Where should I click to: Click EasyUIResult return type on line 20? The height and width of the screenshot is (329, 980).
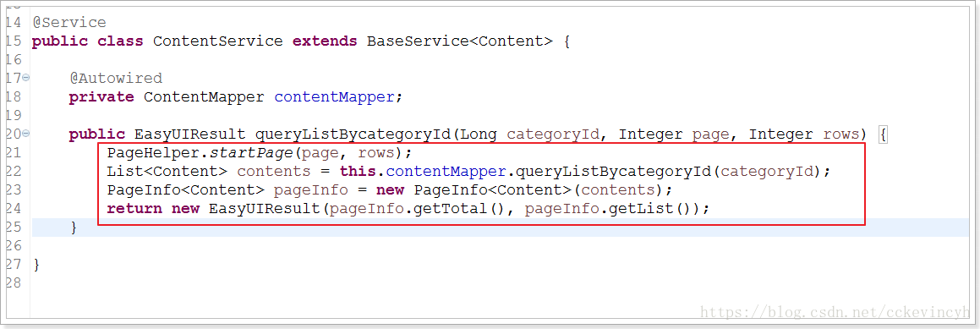pos(190,134)
